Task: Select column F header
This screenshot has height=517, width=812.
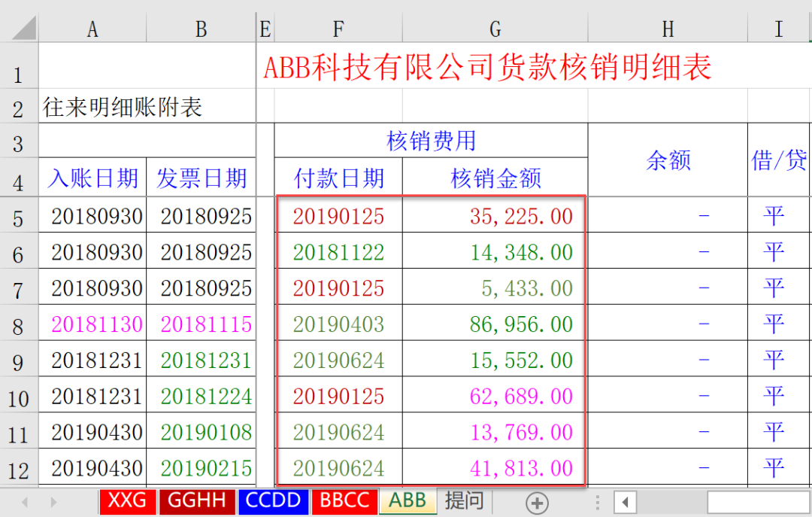Action: click(338, 29)
